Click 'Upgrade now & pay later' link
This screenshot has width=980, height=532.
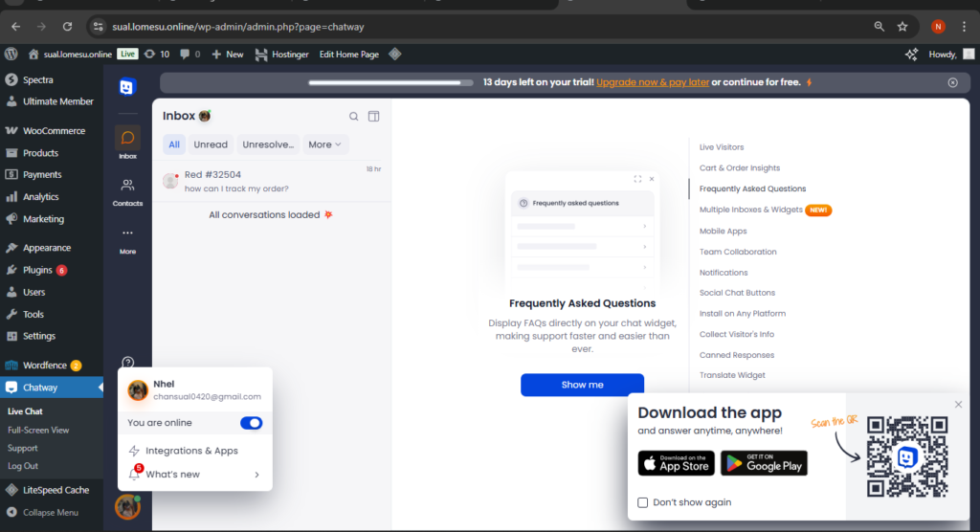coord(653,82)
